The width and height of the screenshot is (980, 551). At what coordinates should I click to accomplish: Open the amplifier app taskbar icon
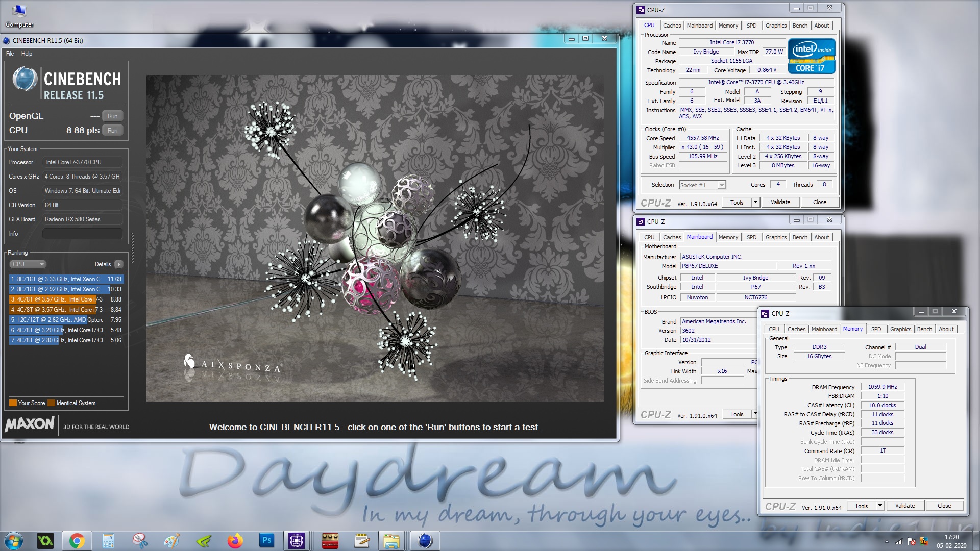pyautogui.click(x=330, y=541)
